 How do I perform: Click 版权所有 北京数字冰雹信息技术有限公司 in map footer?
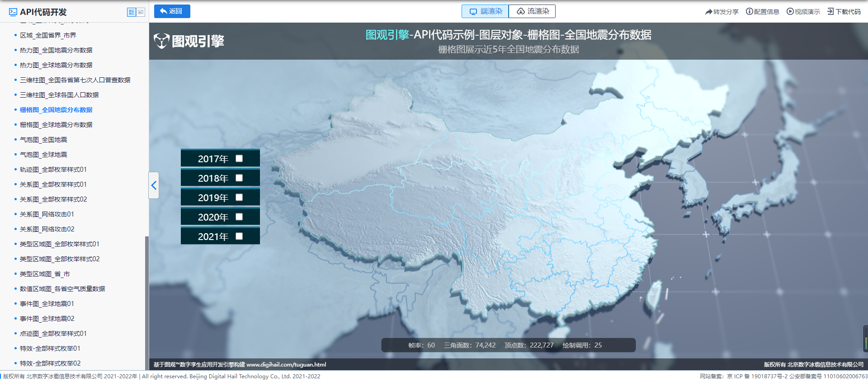click(814, 365)
